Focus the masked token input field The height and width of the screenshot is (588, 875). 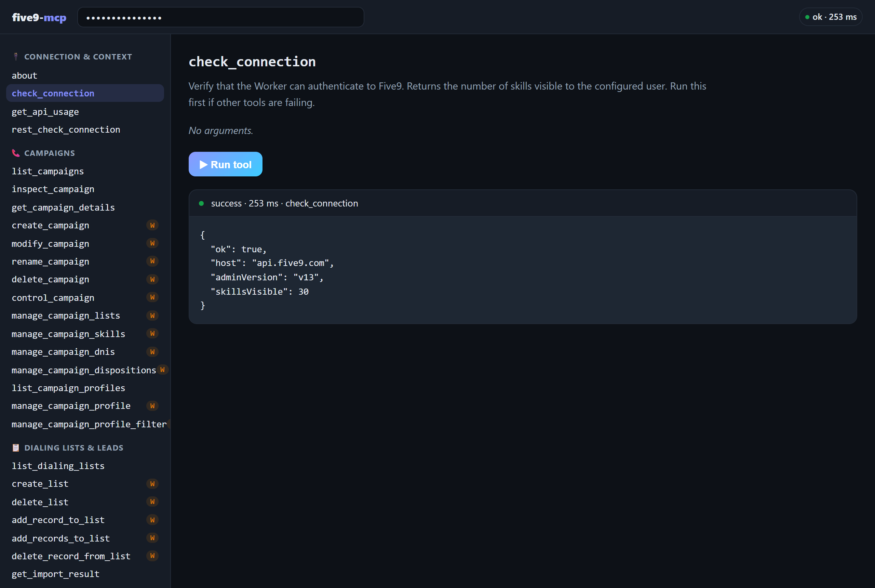[220, 17]
